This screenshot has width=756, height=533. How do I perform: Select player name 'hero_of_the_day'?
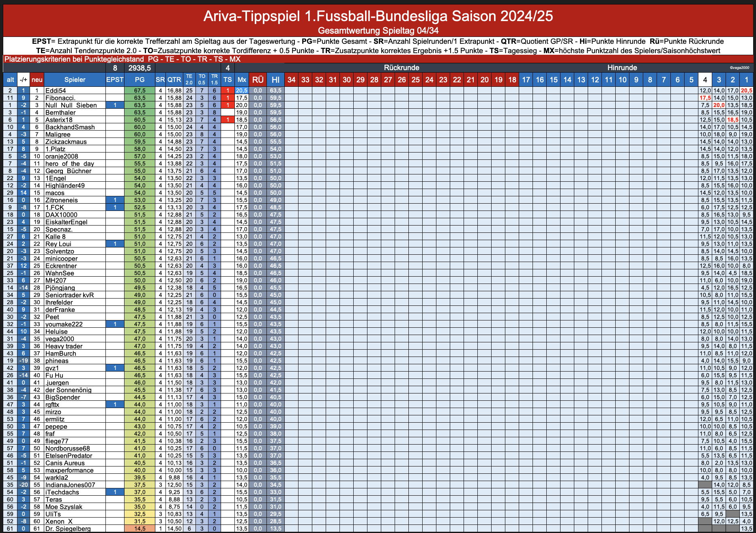click(69, 163)
